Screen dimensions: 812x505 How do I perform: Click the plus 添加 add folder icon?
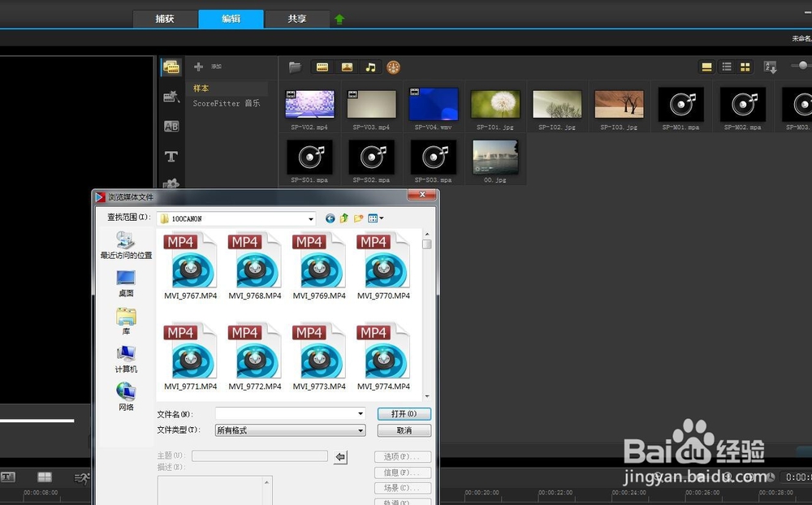(198, 67)
